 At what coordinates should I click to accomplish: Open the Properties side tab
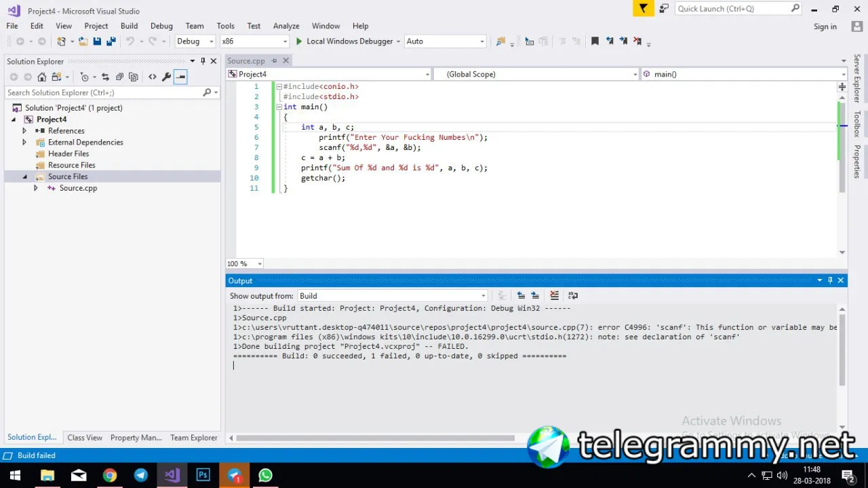click(x=857, y=162)
